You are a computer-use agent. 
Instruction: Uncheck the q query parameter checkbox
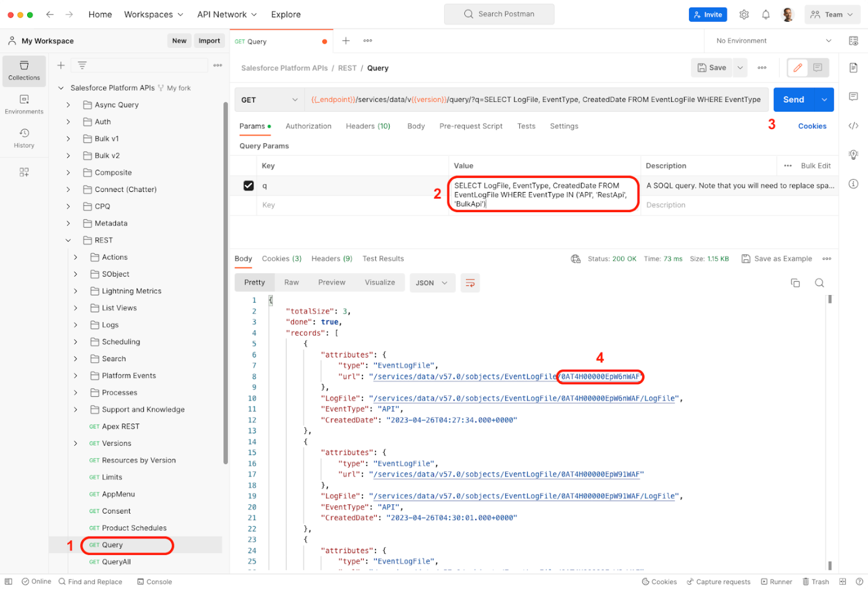249,186
